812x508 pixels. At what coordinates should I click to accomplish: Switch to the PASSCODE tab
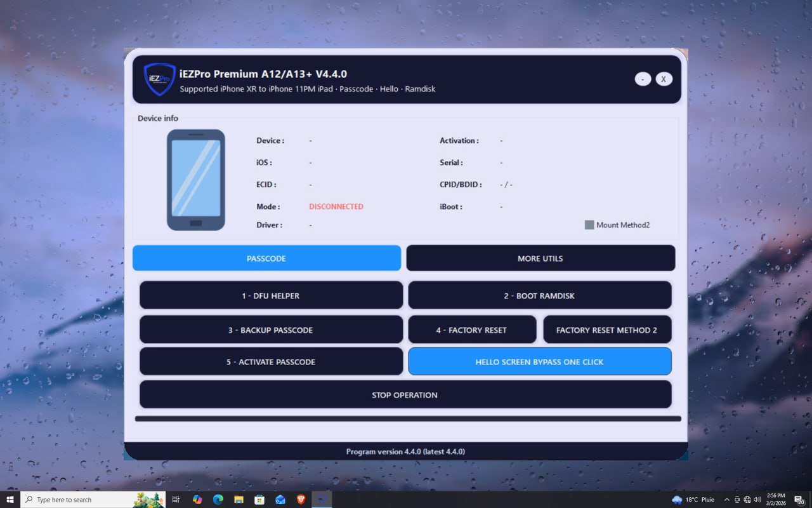pyautogui.click(x=266, y=258)
